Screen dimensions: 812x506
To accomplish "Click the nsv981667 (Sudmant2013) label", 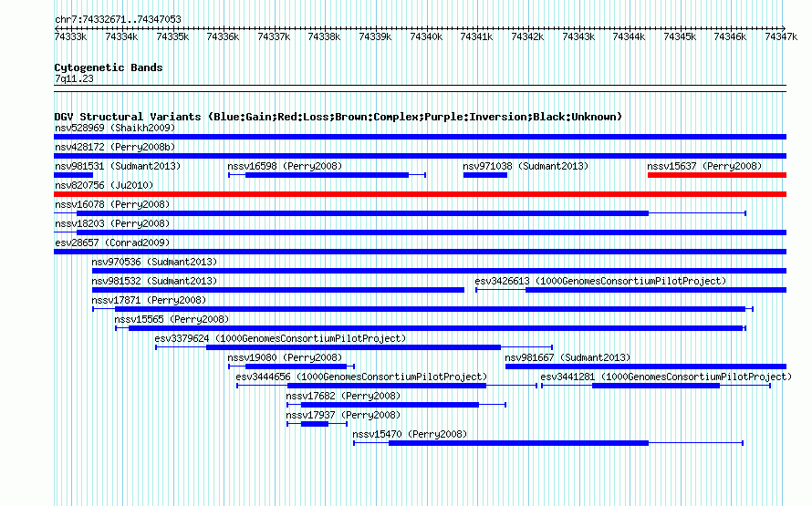I will [567, 357].
